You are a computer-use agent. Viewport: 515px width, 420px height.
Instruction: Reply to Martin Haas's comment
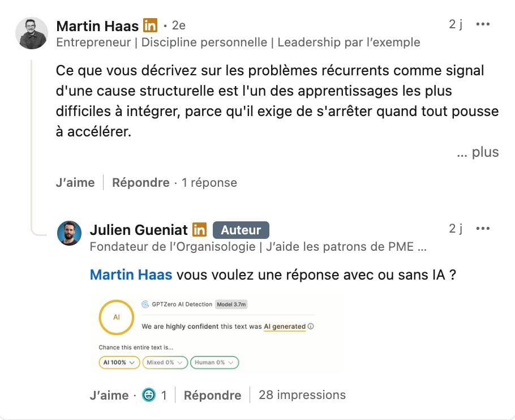[140, 182]
